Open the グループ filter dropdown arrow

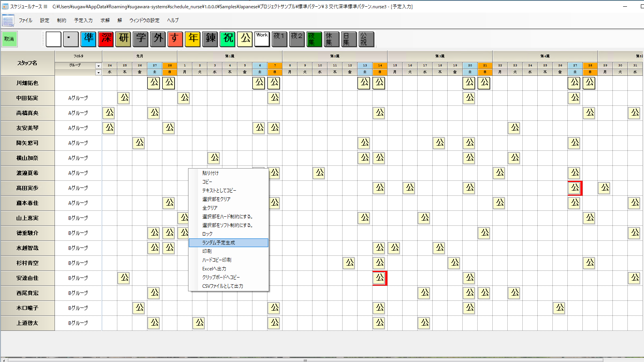tap(98, 66)
